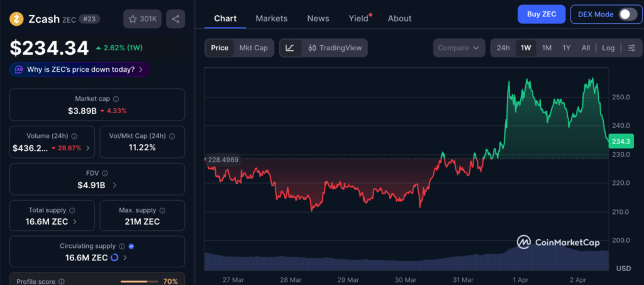Image resolution: width=644 pixels, height=285 pixels.
Task: Open chart settings sliders icon
Action: [632, 48]
